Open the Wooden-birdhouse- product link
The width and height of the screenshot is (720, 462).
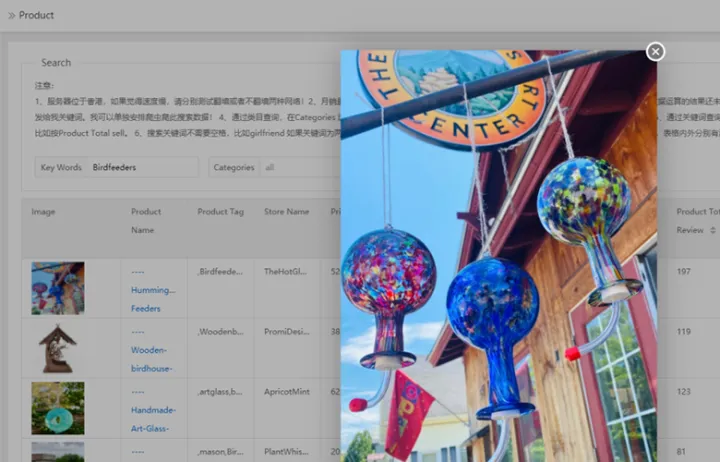152,350
